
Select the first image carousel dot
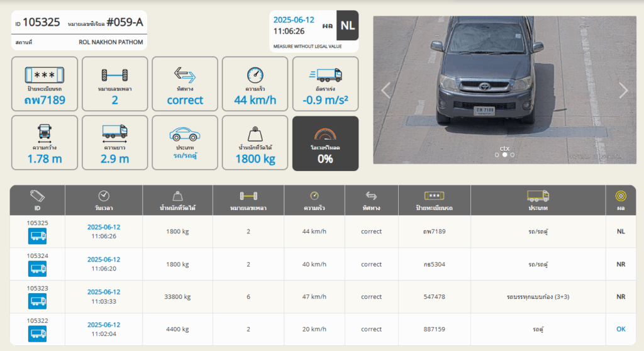496,155
